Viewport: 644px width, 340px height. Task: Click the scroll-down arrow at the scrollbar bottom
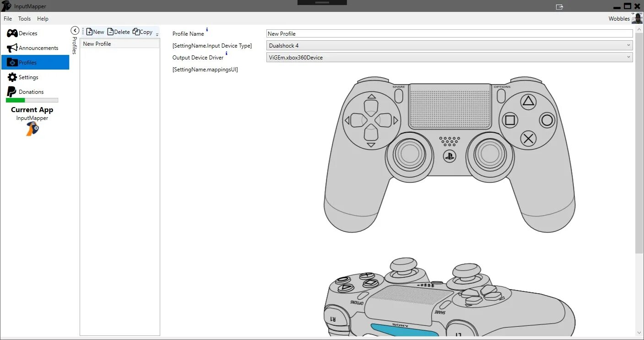(639, 333)
